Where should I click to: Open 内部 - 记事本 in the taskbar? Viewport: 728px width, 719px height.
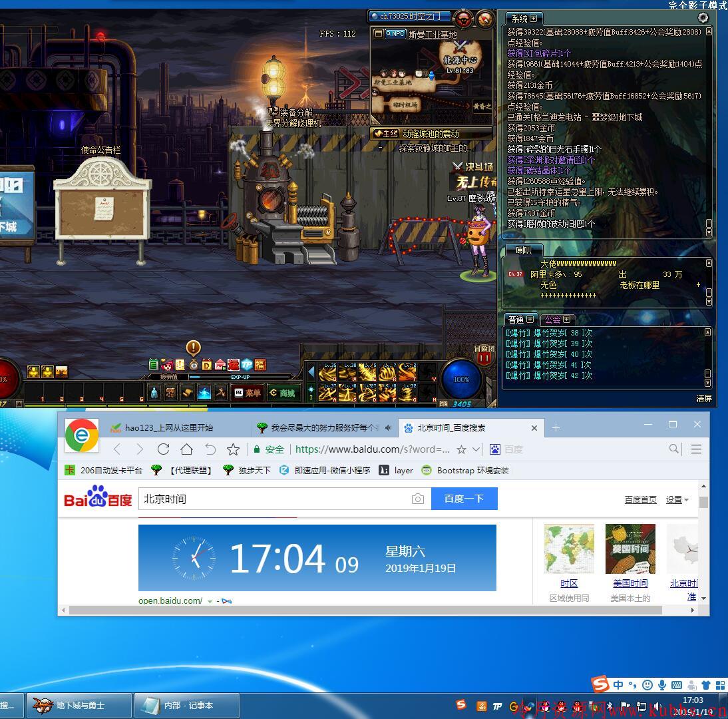186,706
